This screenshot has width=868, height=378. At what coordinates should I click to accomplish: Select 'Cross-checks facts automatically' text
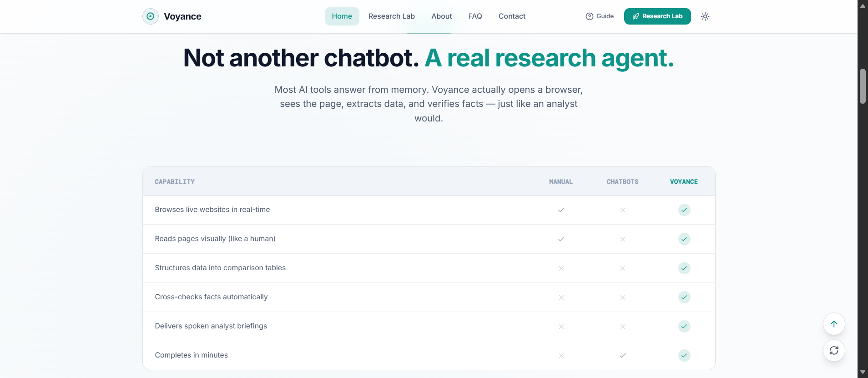pos(211,297)
